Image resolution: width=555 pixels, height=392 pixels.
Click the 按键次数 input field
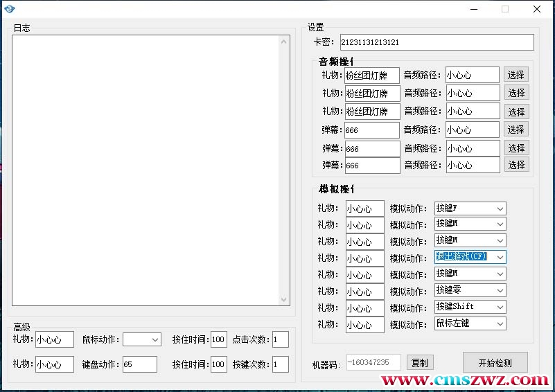(x=280, y=364)
